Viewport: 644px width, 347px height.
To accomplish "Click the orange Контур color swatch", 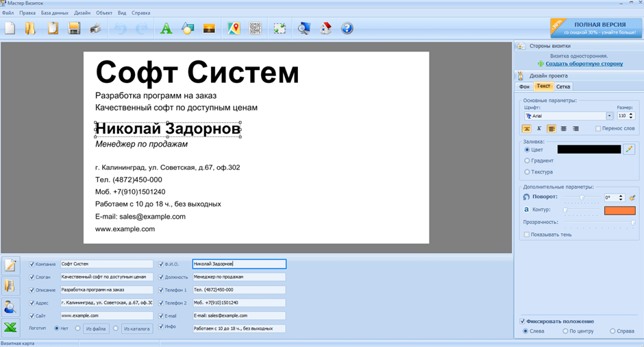I will click(619, 210).
